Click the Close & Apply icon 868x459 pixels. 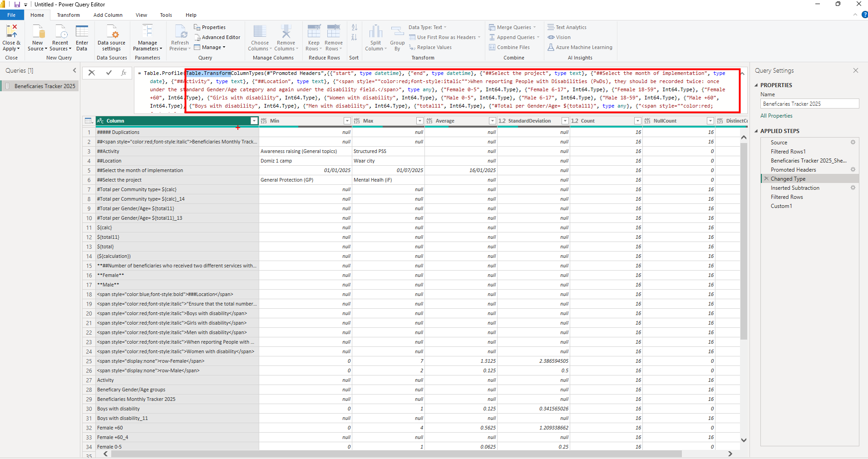click(11, 32)
